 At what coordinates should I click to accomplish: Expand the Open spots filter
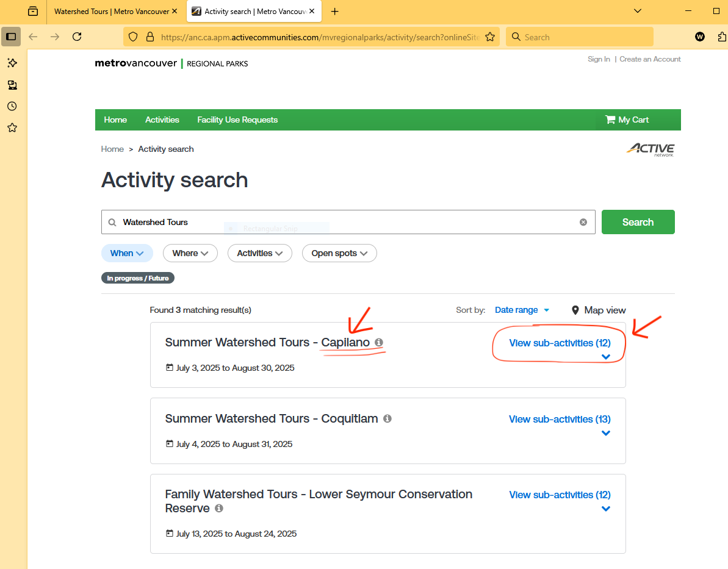coord(339,253)
